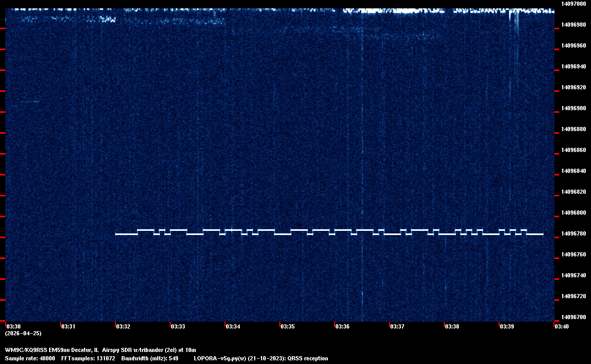Select the 03:35 time label
591x364 pixels.
pyautogui.click(x=288, y=326)
